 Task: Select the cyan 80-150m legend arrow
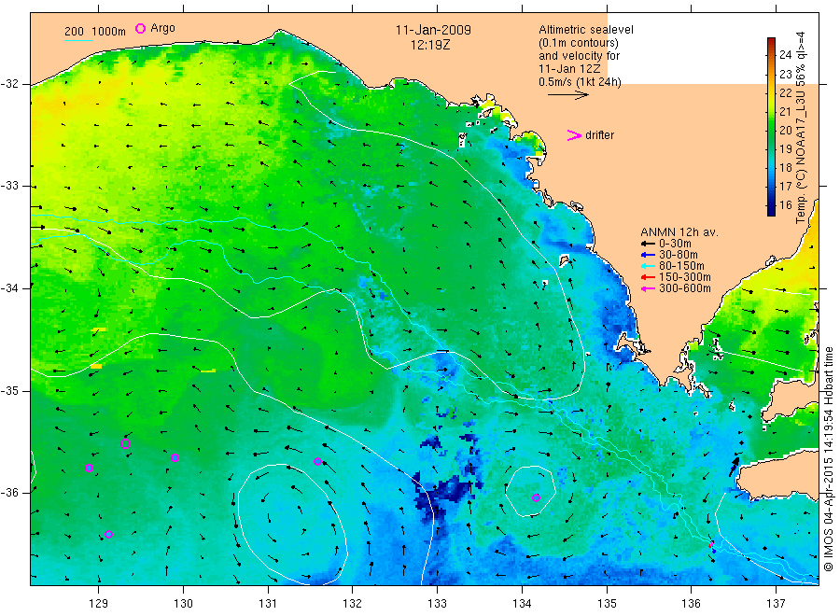tap(648, 266)
